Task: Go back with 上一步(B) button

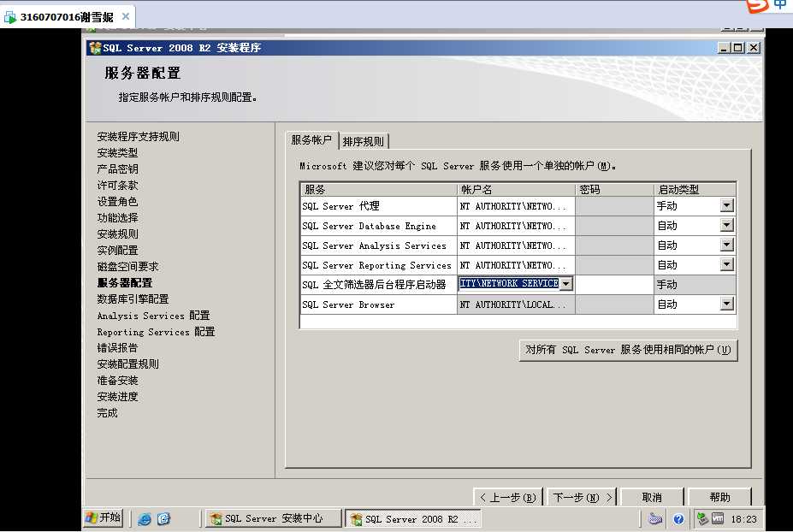Action: (508, 498)
